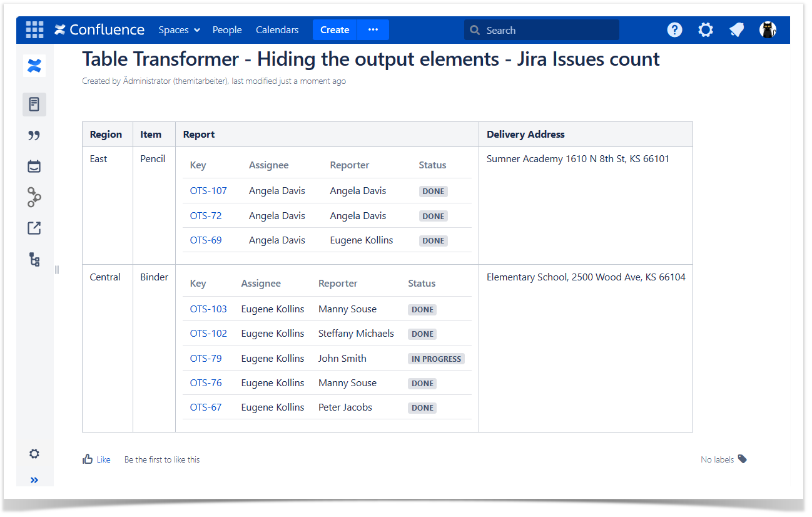
Task: Open the Blog quote icon in sidebar
Action: [x=34, y=135]
